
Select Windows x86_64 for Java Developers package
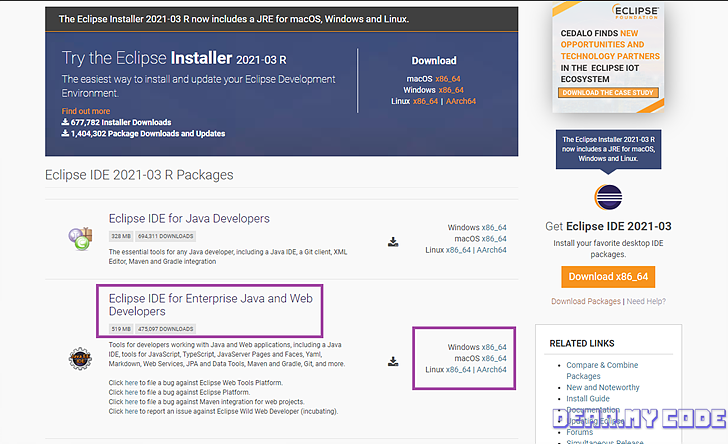point(494,228)
